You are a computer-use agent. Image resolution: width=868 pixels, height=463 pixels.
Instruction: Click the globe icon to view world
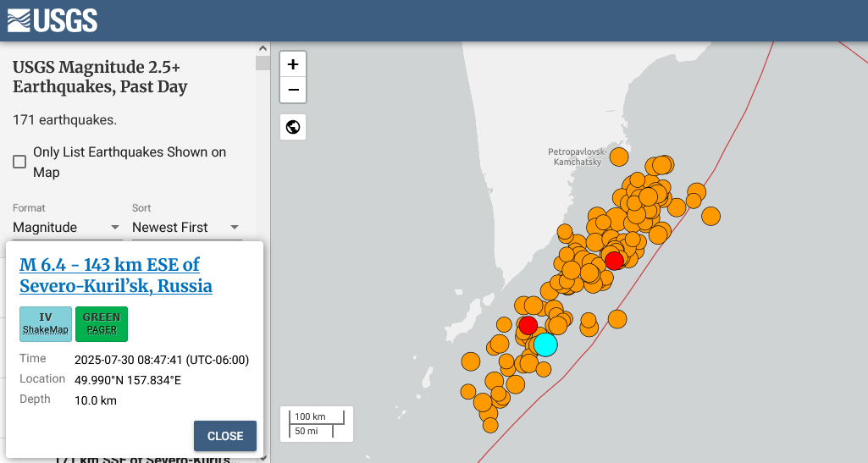click(293, 127)
